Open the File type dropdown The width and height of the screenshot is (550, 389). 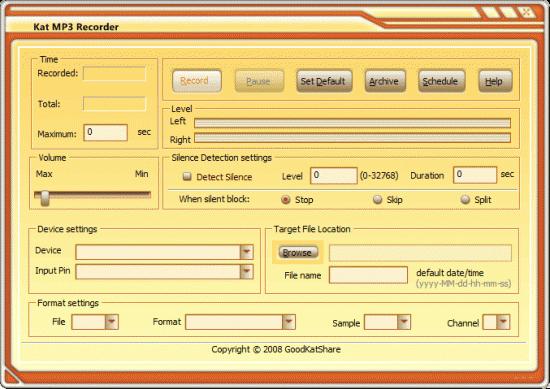tap(112, 322)
